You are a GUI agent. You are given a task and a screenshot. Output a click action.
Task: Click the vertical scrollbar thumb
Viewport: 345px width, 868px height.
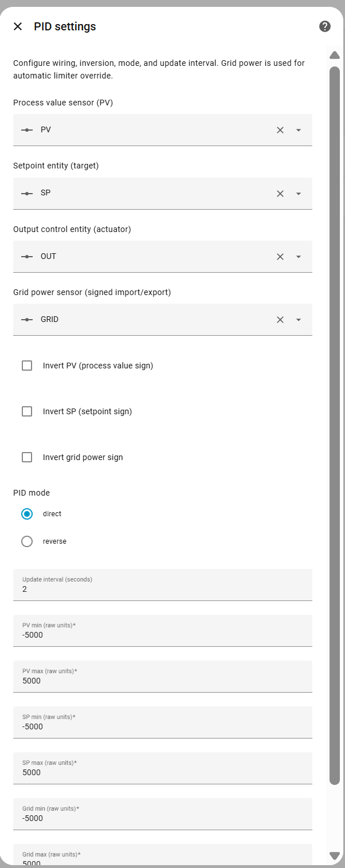point(335,425)
